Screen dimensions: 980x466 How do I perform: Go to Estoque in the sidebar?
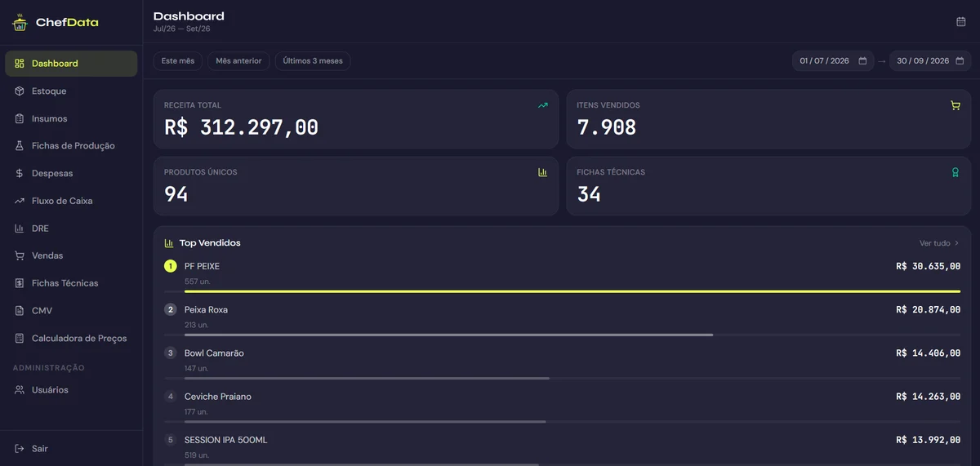pyautogui.click(x=71, y=91)
